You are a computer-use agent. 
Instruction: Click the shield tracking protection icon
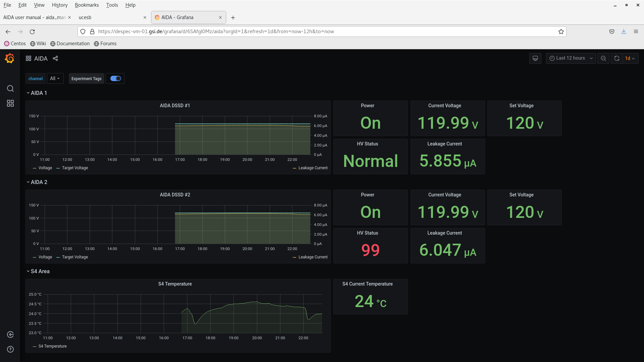tap(83, 32)
